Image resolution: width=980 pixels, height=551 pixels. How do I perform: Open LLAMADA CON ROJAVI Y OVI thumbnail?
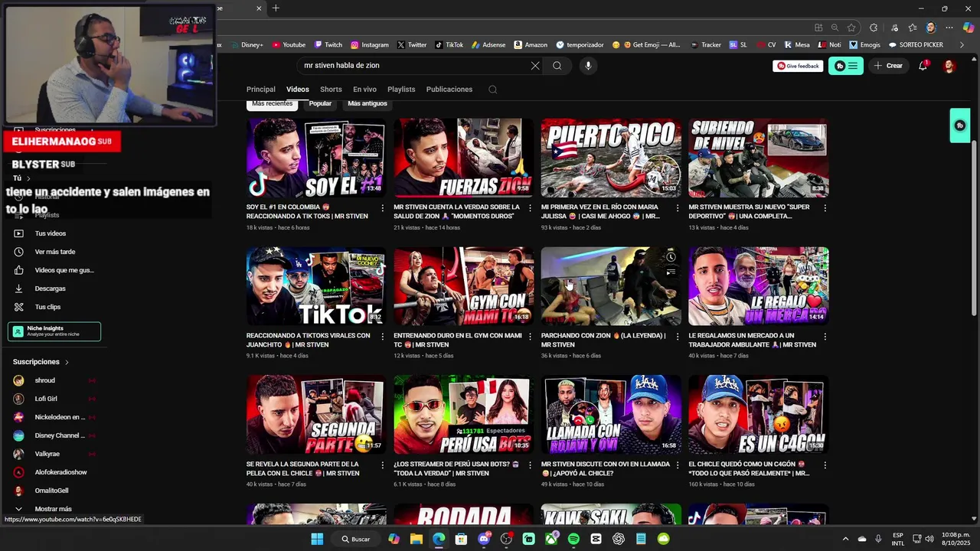[611, 415]
